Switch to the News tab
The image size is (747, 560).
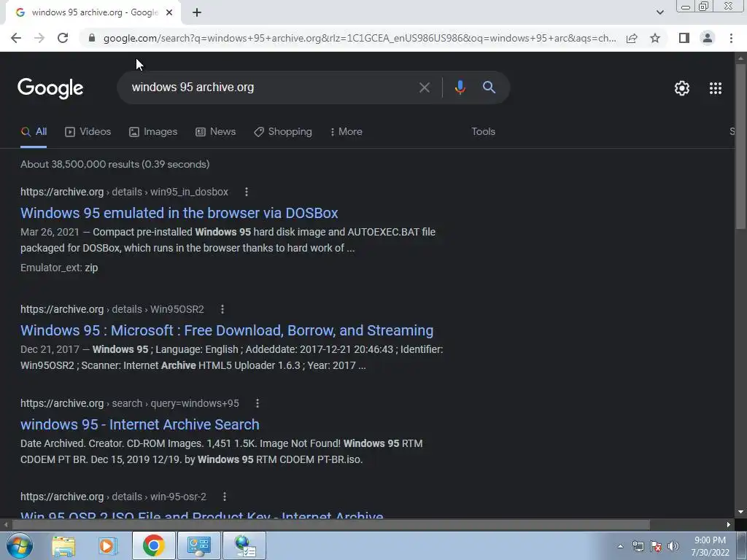coord(216,132)
